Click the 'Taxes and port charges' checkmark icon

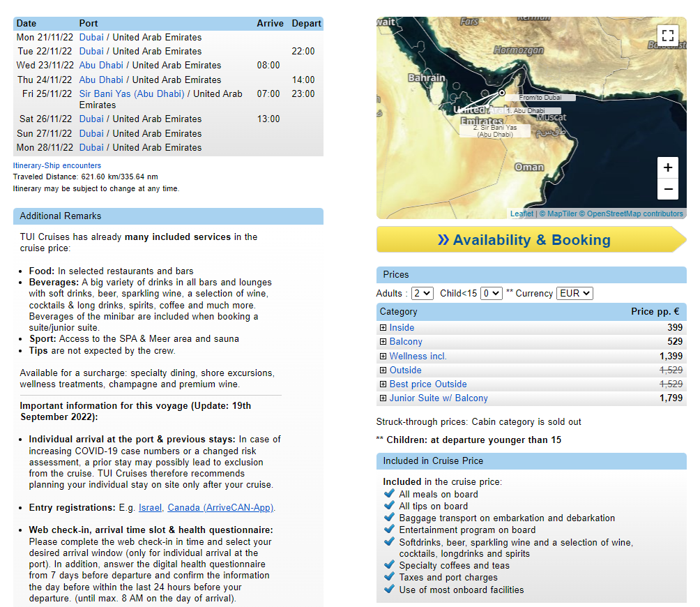(389, 576)
